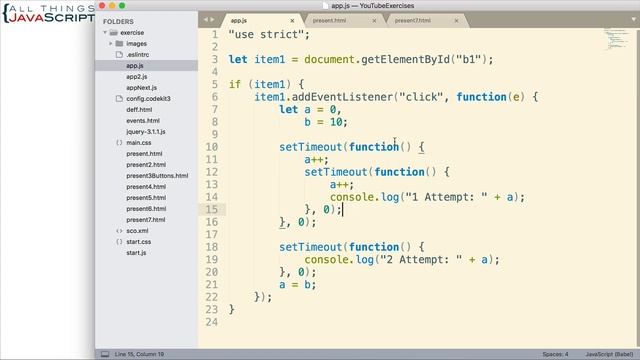640x360 pixels.
Task: Go to previous tab with left arrow
Action: (x=206, y=20)
